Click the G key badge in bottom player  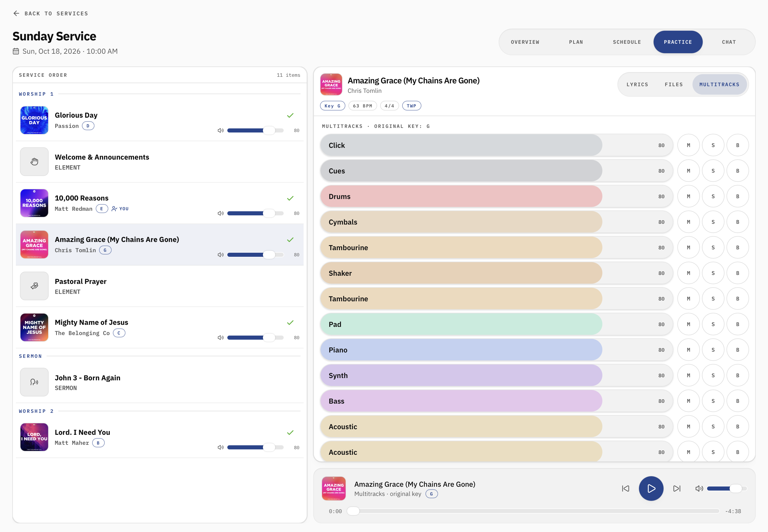click(431, 494)
